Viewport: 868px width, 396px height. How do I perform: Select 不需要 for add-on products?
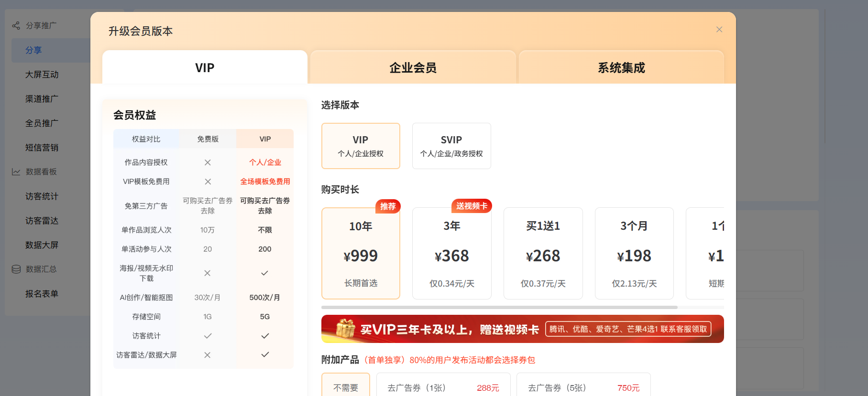(x=345, y=387)
